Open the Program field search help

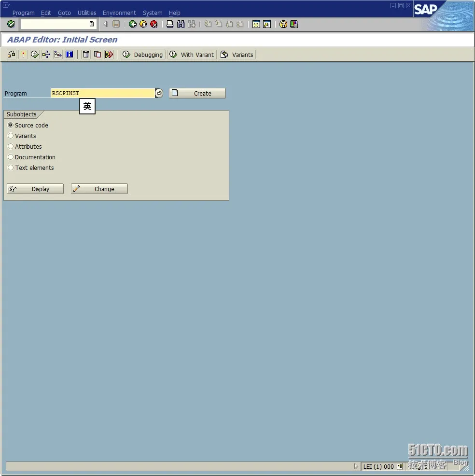coord(159,93)
